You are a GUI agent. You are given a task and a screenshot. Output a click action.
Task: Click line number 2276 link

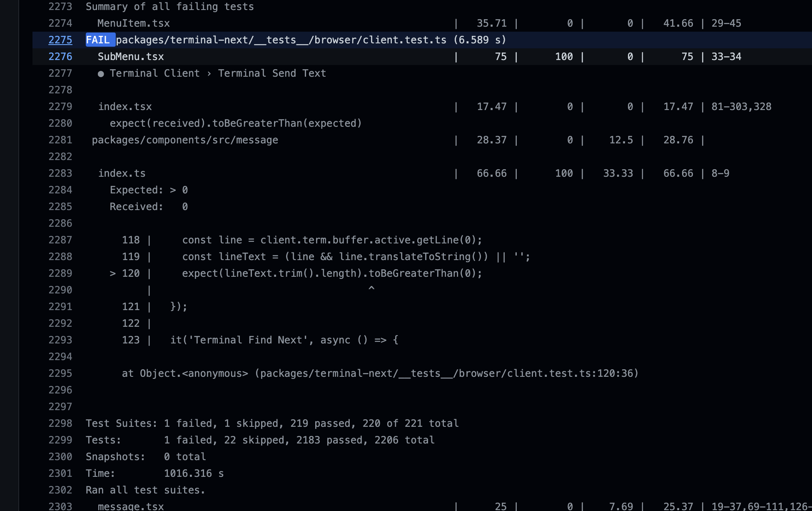pyautogui.click(x=60, y=57)
